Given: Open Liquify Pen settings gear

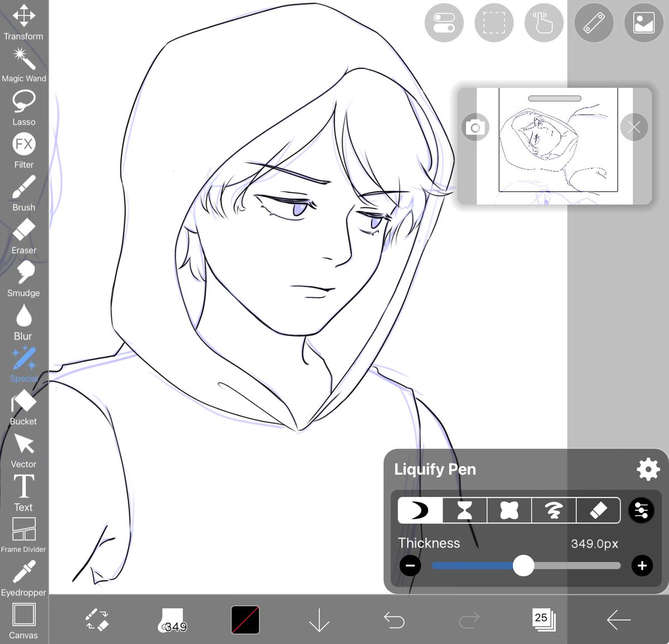Looking at the screenshot, I should tap(648, 470).
